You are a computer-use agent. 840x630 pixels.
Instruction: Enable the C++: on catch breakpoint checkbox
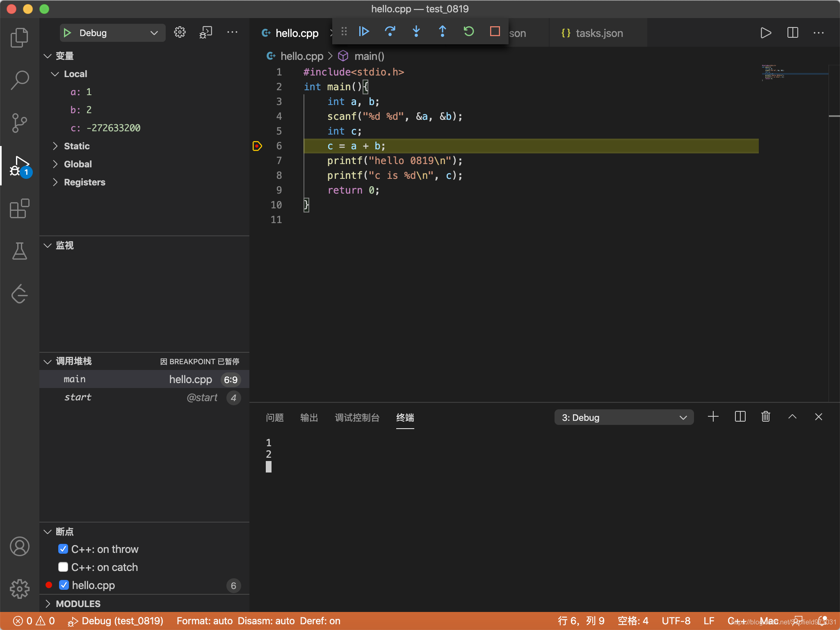pyautogui.click(x=63, y=567)
